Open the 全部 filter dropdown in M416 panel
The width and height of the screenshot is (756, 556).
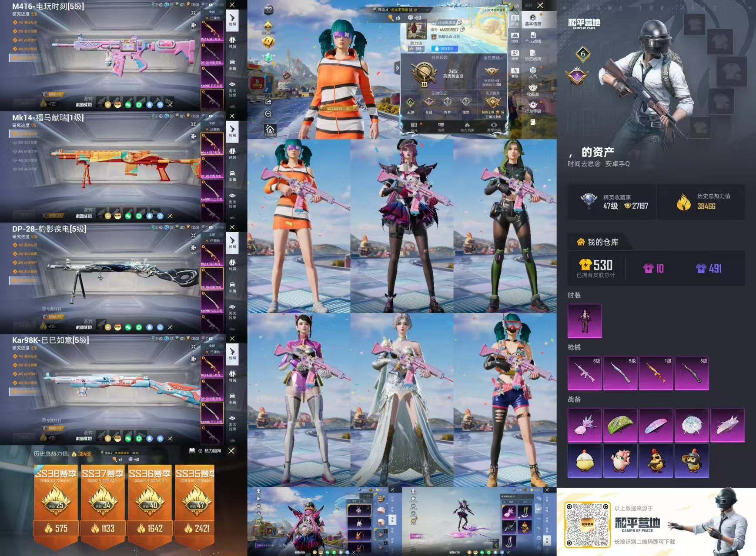coord(213,12)
